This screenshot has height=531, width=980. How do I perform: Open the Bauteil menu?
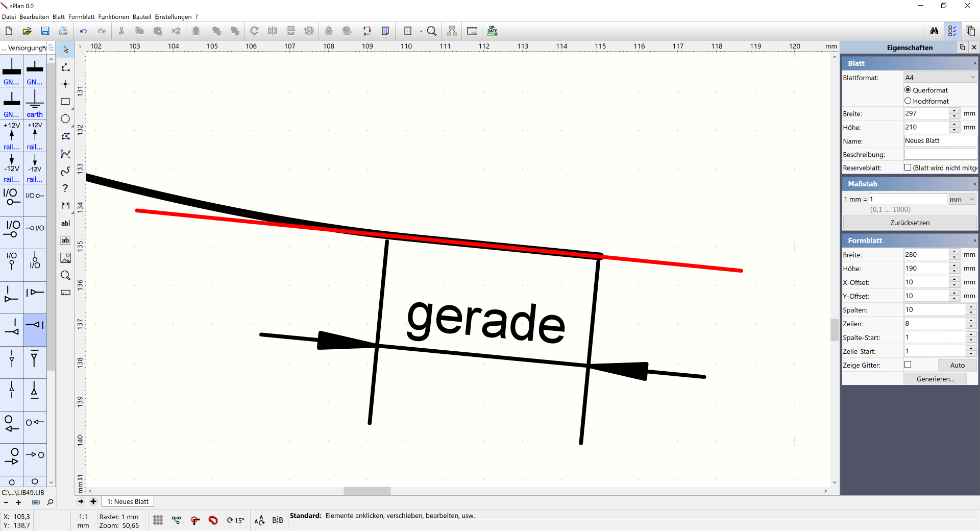pyautogui.click(x=142, y=17)
